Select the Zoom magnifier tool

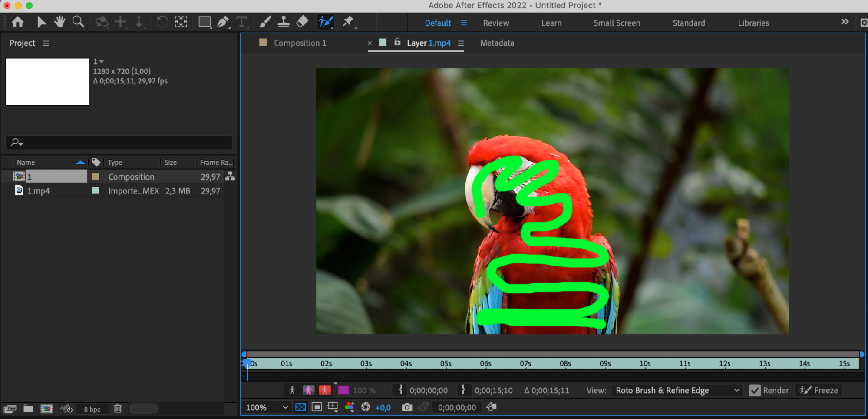pyautogui.click(x=78, y=21)
